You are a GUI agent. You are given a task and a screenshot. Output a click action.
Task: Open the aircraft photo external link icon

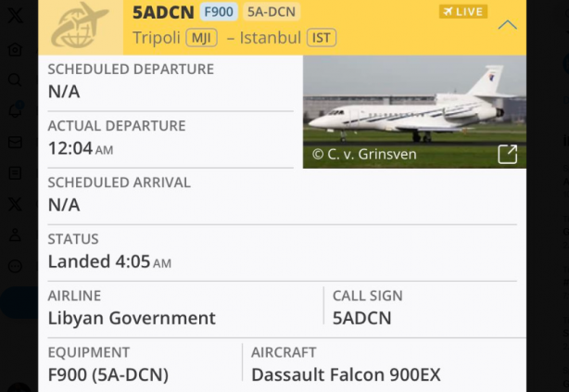(507, 154)
